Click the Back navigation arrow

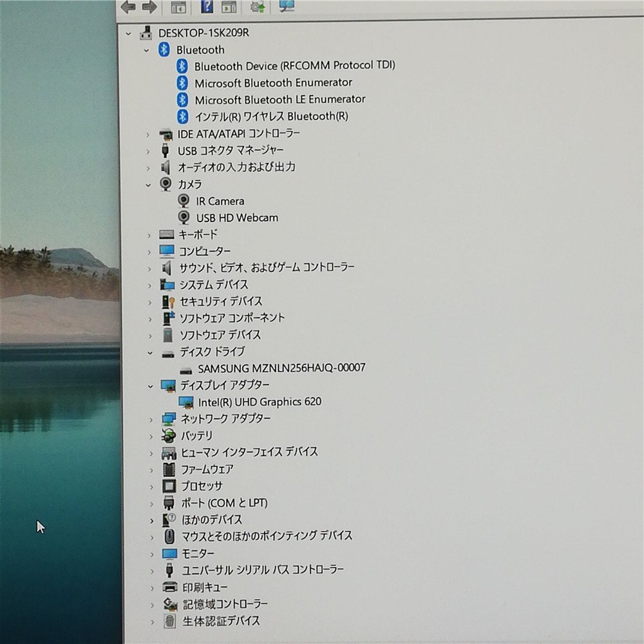(129, 8)
